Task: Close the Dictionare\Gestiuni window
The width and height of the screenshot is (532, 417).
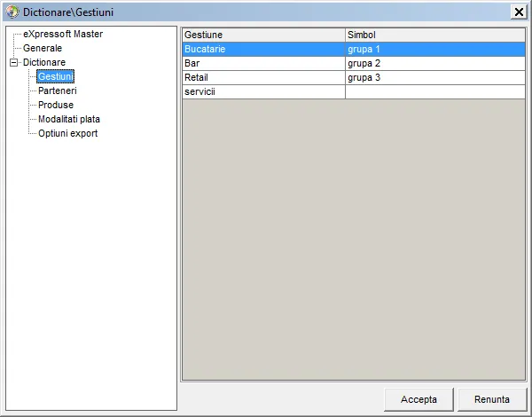Action: pos(519,12)
